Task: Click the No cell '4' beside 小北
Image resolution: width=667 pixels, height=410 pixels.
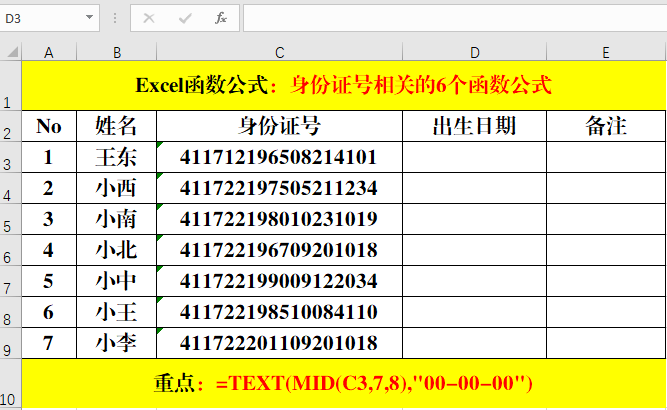Action: coord(49,251)
